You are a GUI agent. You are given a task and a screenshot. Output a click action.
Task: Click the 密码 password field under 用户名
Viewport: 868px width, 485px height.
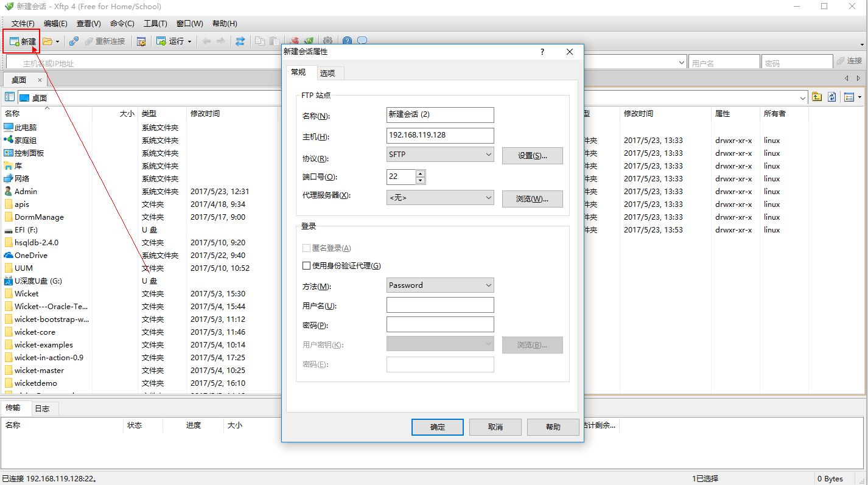440,324
